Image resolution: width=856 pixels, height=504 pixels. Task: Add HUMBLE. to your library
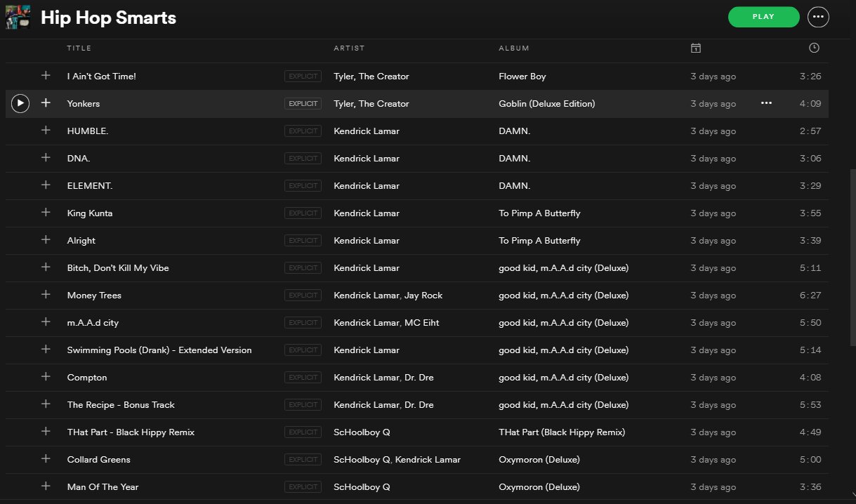point(46,130)
